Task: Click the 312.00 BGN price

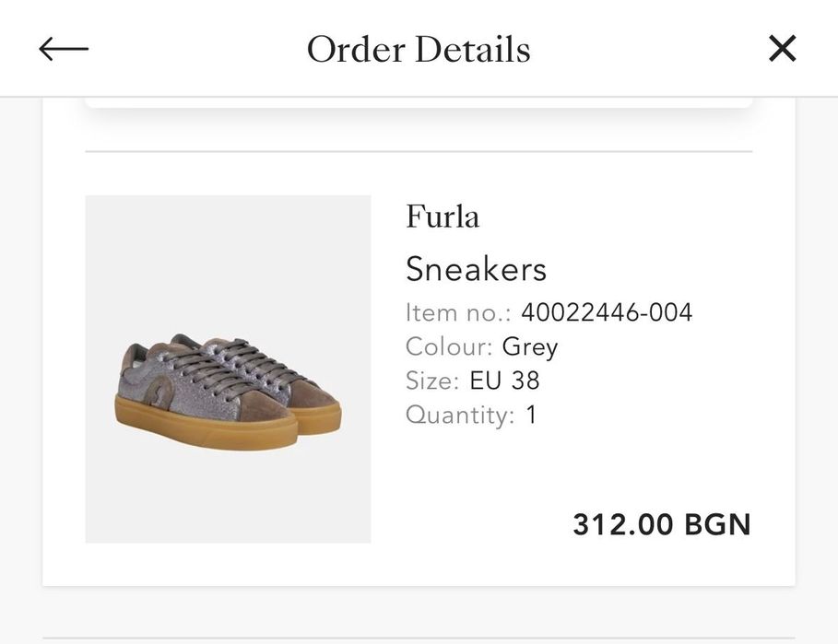Action: pos(661,524)
